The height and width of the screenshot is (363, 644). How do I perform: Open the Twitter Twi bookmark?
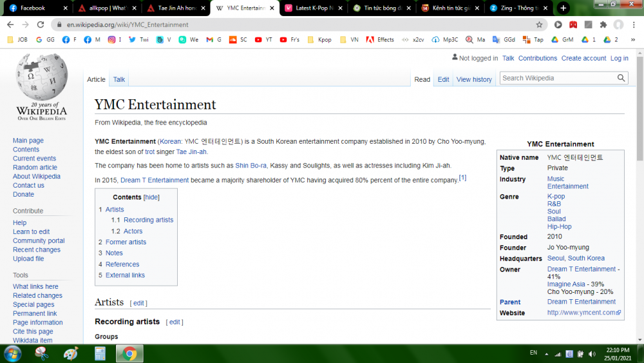tap(139, 39)
